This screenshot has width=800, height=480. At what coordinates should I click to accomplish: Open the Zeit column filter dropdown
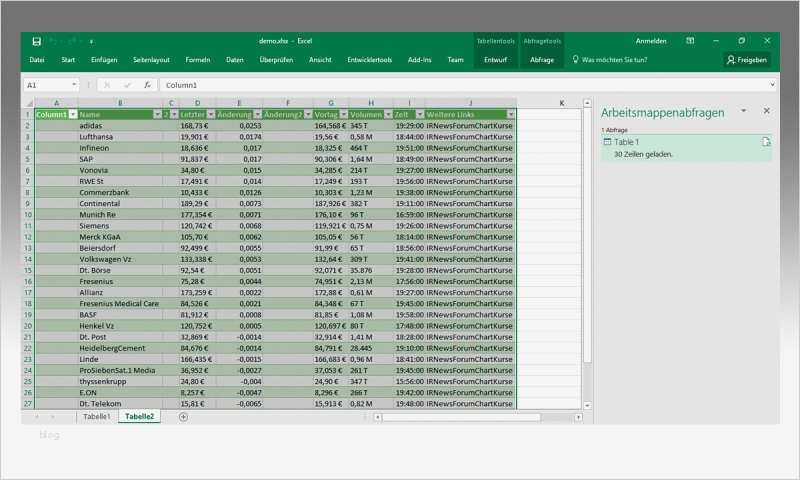click(420, 114)
